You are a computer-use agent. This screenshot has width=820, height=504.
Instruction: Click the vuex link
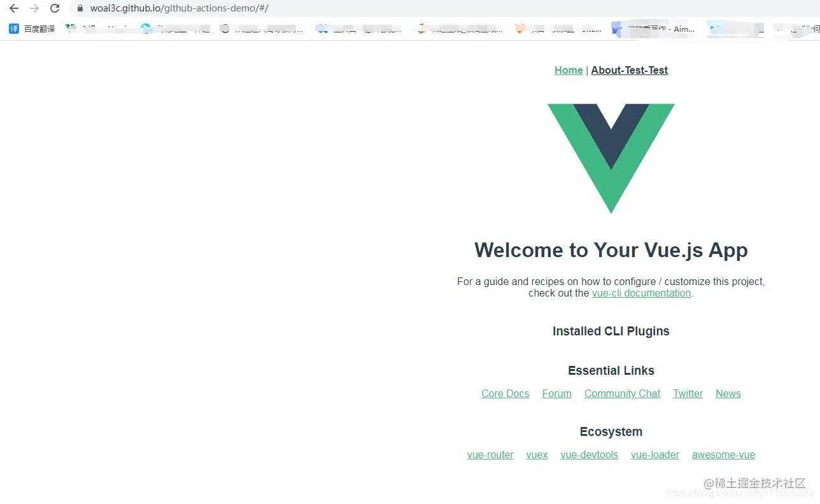click(x=537, y=454)
